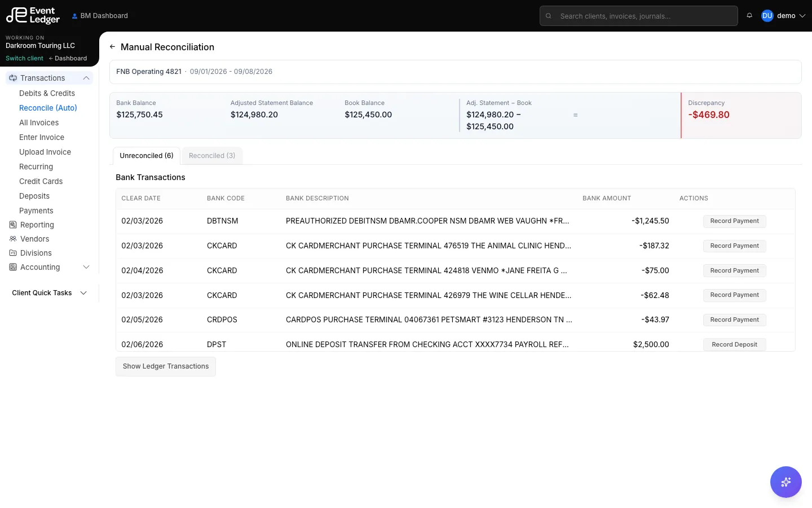Record Payment for the Animal Clinic transaction
The height and width of the screenshot is (508, 812).
pos(734,246)
